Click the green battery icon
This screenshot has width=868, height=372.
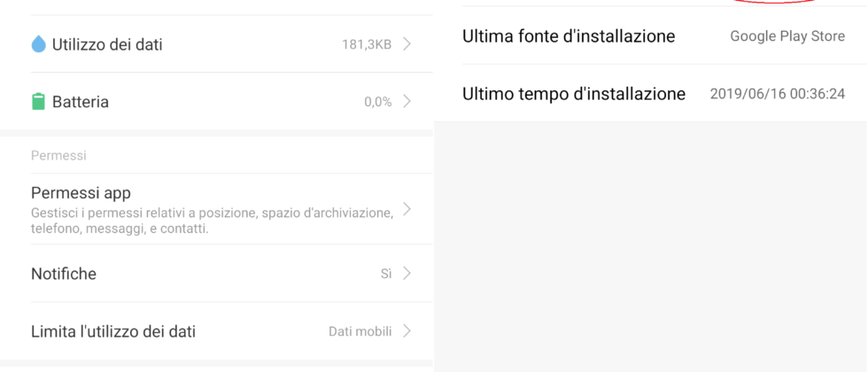pyautogui.click(x=38, y=102)
